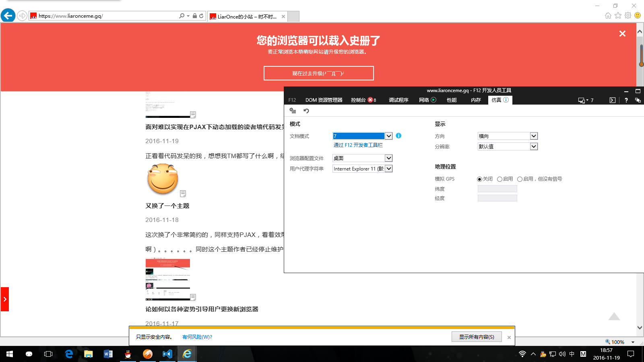Select the GPS 启用 radio button
644x362 pixels.
(x=500, y=179)
